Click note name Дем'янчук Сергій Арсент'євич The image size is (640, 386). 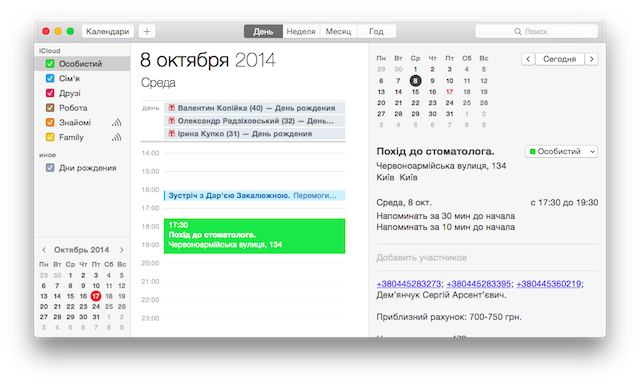pyautogui.click(x=441, y=295)
